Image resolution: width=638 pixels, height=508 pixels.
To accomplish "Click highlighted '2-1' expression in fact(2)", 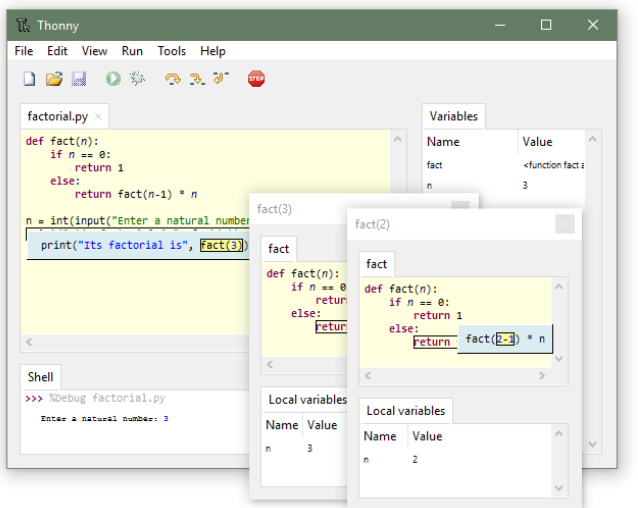I will (505, 339).
